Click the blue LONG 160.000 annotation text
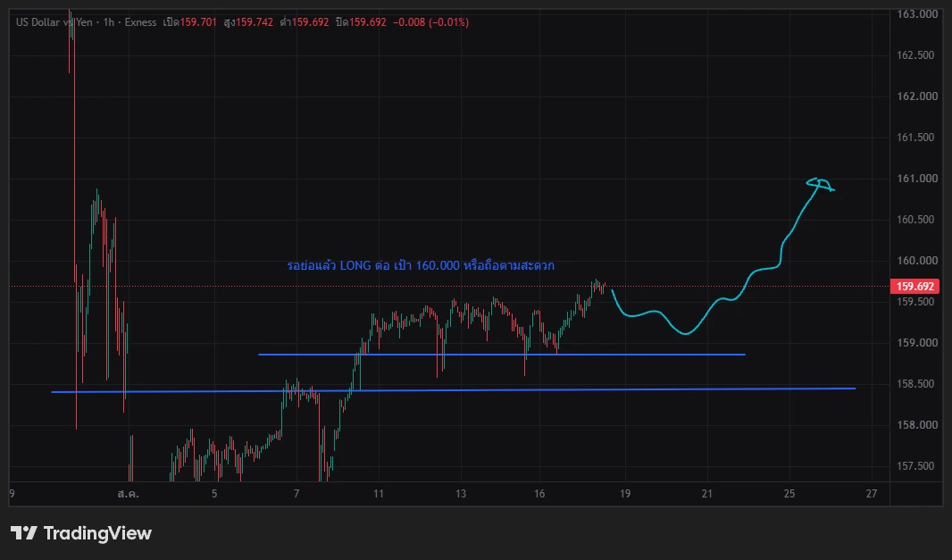Image resolution: width=952 pixels, height=560 pixels. pos(420,265)
